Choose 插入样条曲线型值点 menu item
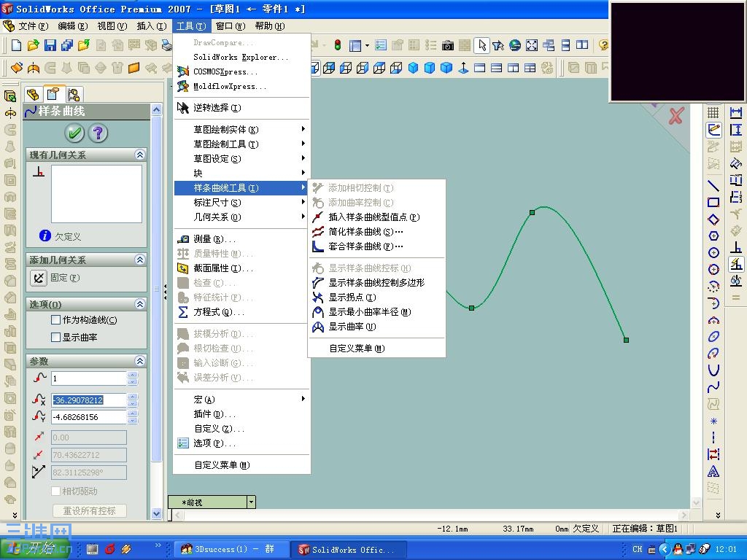 pos(376,217)
